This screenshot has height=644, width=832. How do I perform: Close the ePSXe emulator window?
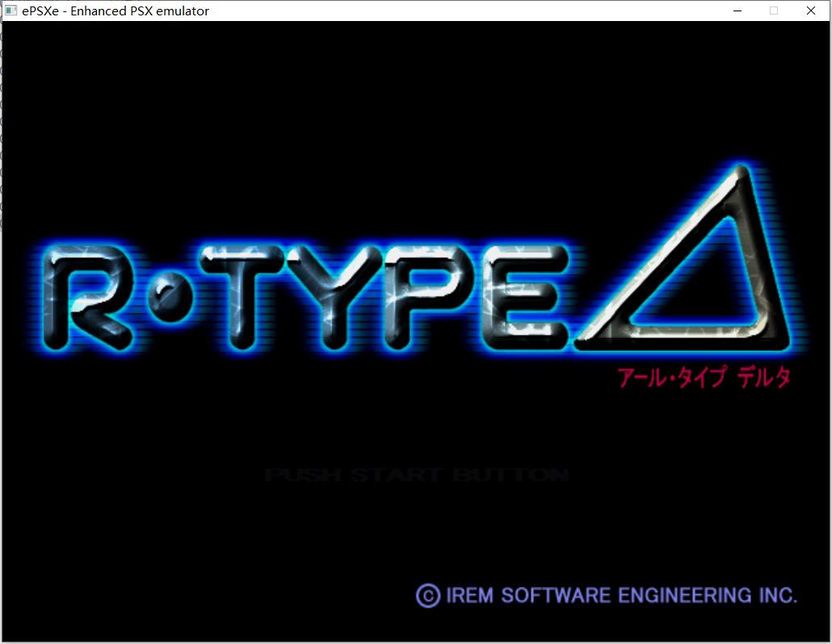[x=811, y=11]
